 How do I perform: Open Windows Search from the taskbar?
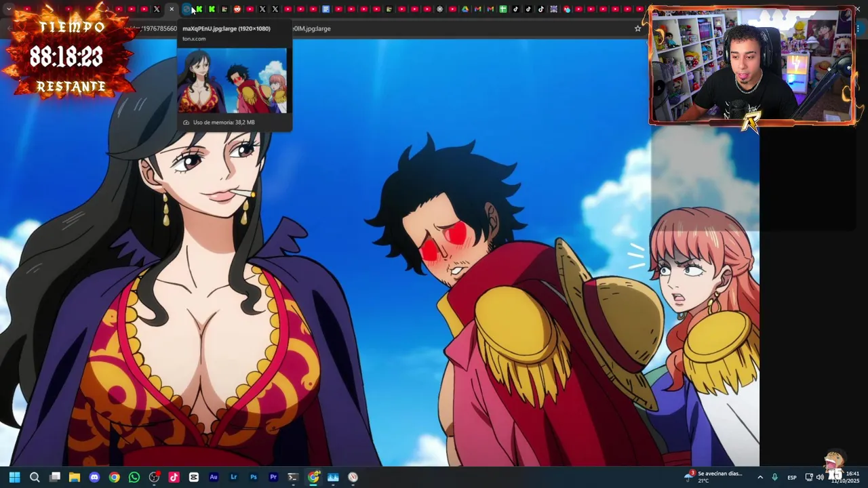(35, 477)
